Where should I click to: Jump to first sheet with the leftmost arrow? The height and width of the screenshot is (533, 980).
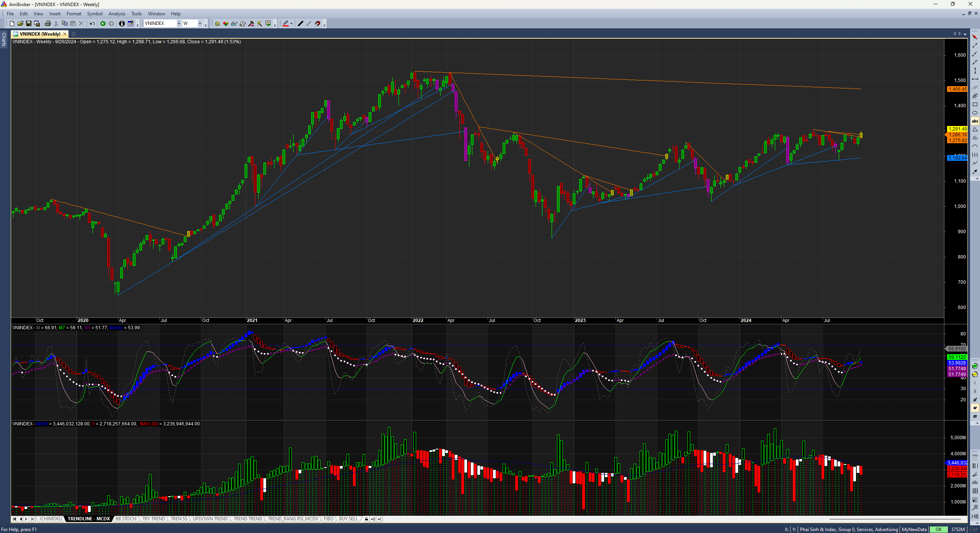pos(15,519)
